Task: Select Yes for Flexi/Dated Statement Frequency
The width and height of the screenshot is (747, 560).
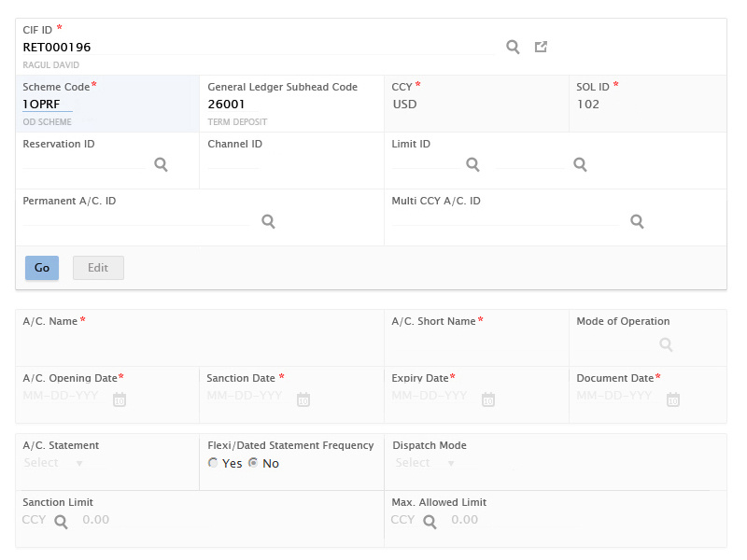Action: [213, 464]
